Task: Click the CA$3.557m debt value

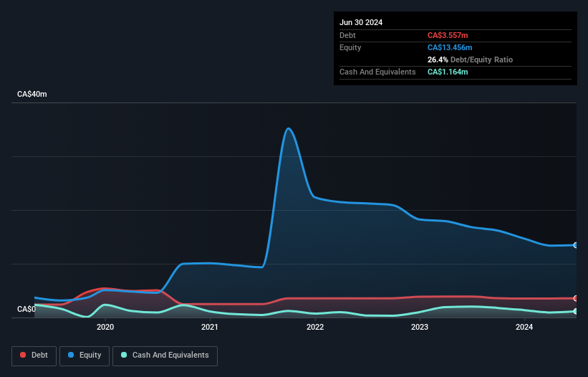Action: [x=448, y=35]
